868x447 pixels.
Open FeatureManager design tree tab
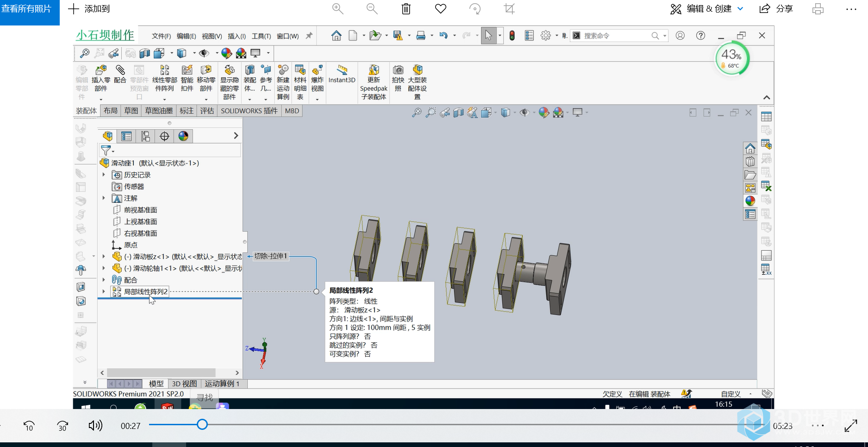(108, 136)
